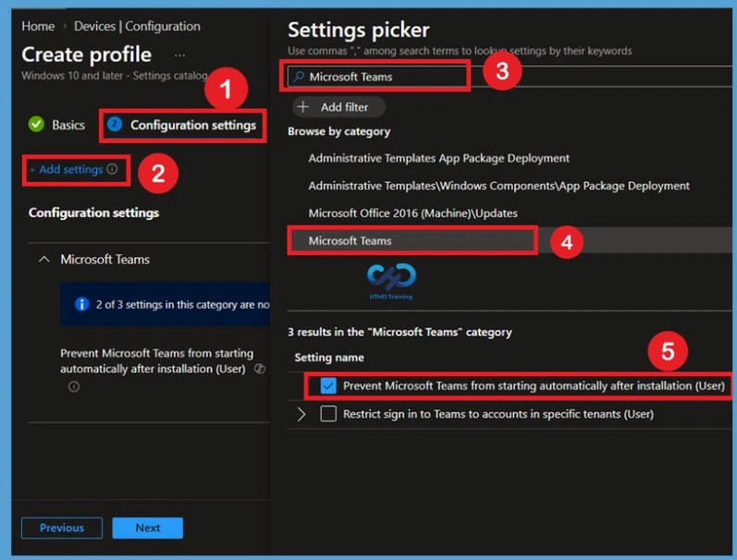Expand the Restrict sign in to Teams row
This screenshot has width=737, height=560.
301,414
